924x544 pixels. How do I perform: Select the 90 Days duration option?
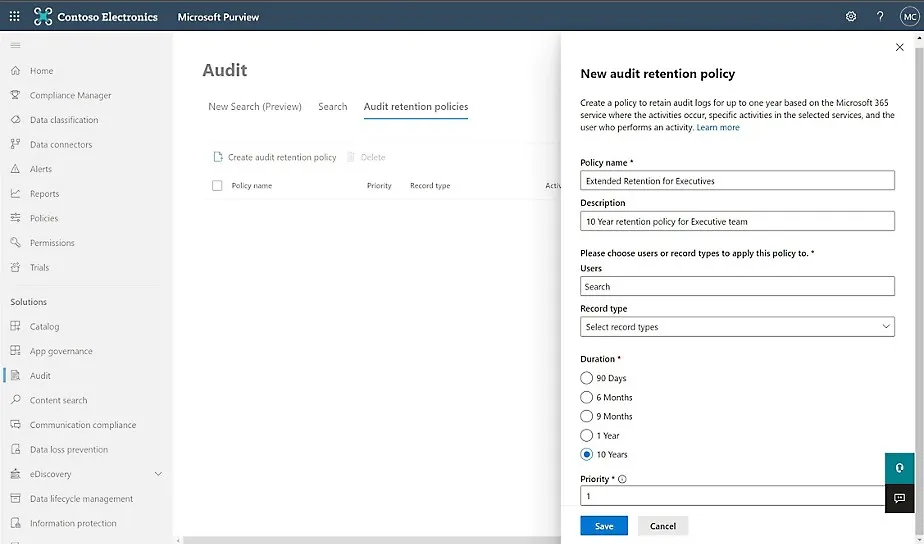tap(587, 378)
